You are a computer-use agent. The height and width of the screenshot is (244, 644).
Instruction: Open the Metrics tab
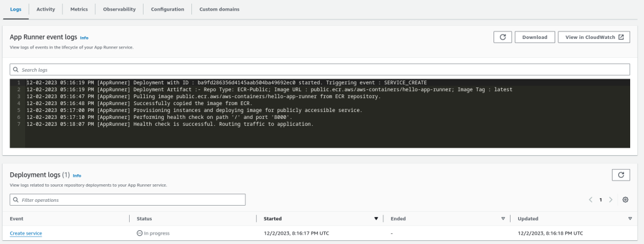point(79,9)
